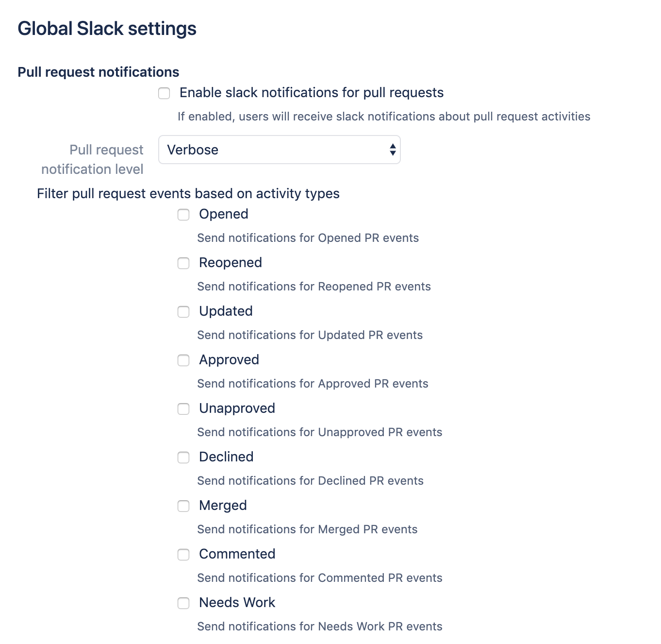Enable notifications for Reopened PR events
661x644 pixels.
pos(183,263)
